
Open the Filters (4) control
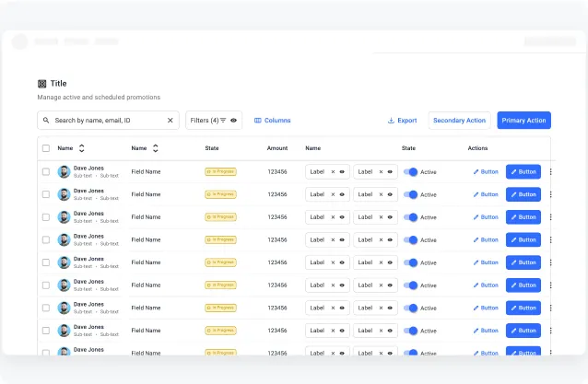pos(214,121)
